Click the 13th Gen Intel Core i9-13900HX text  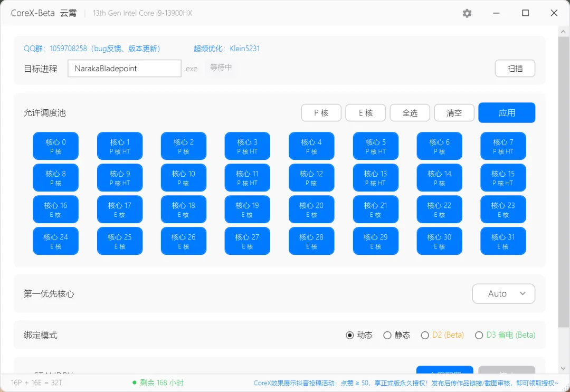(142, 13)
